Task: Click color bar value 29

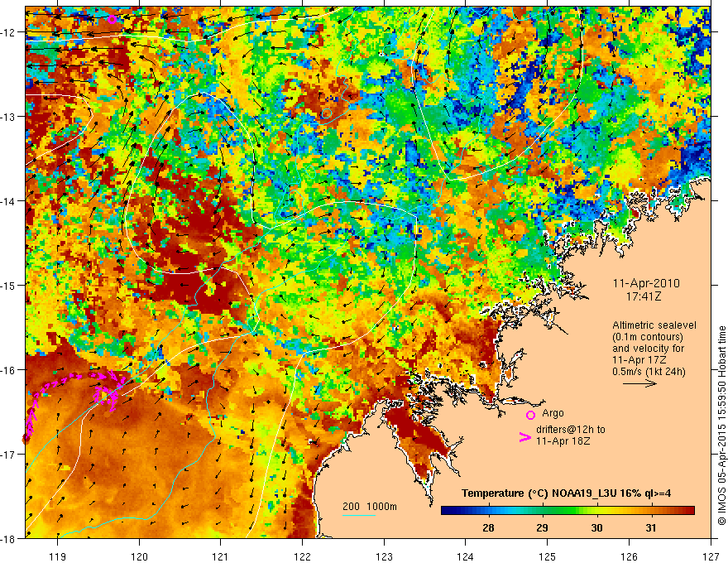Action: pyautogui.click(x=542, y=527)
